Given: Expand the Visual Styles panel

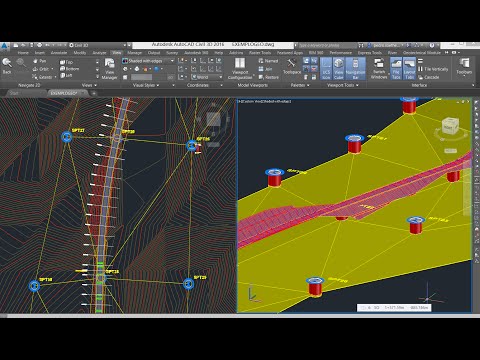Looking at the screenshot, I should click(x=146, y=85).
